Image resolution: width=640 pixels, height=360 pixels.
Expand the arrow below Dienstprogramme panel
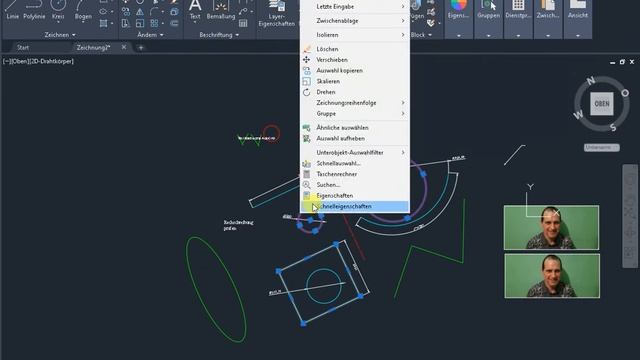(518, 36)
